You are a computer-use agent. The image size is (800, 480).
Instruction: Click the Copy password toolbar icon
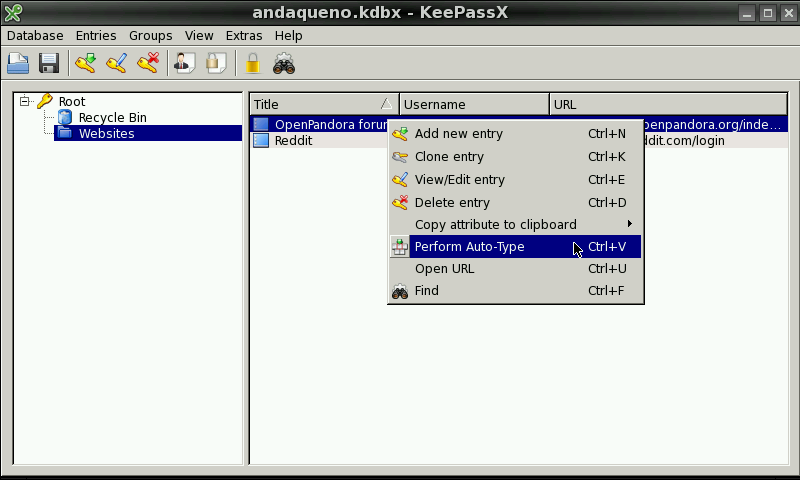(x=215, y=64)
